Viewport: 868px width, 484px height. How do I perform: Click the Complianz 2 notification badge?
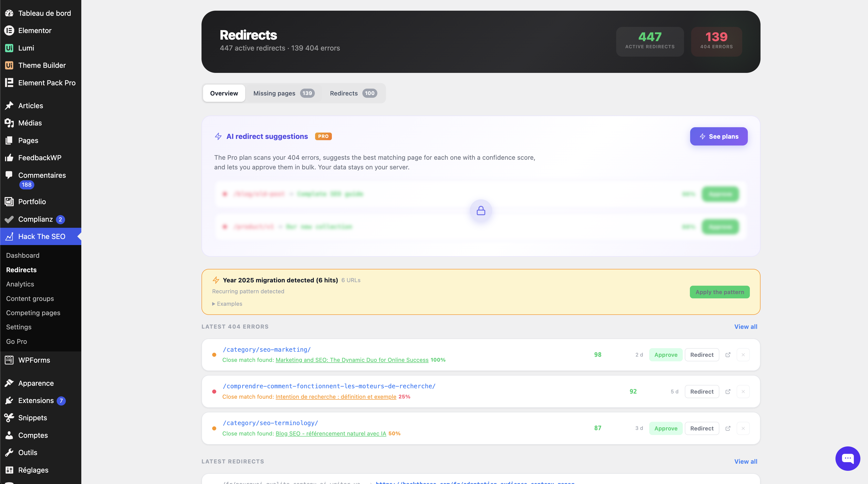coord(60,220)
